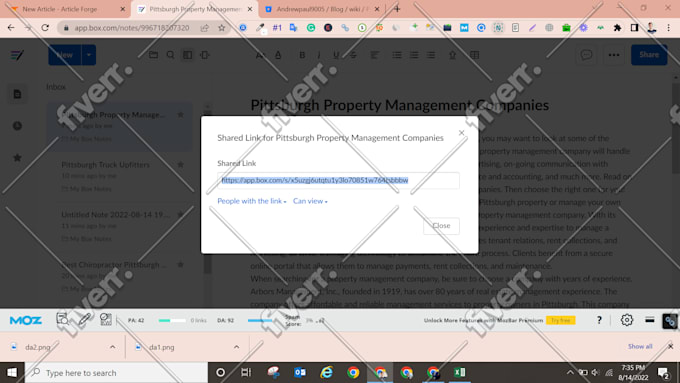Bookmark this page star icon

[222, 28]
